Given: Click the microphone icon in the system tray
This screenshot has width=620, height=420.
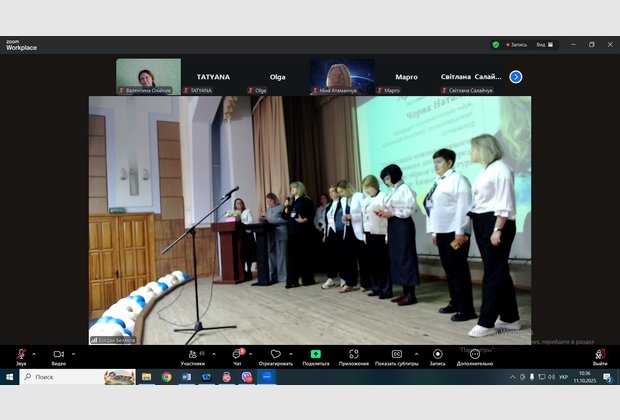Looking at the screenshot, I should click(532, 377).
